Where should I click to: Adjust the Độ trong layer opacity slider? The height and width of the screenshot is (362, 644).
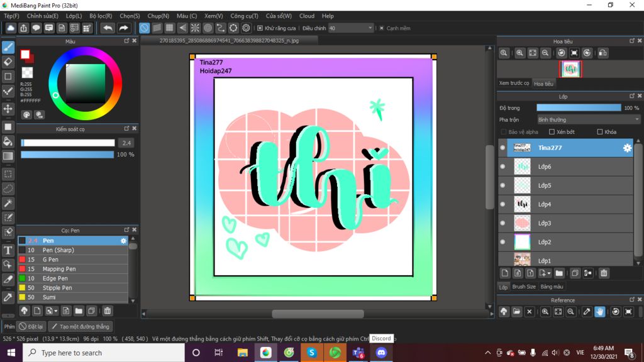pos(579,108)
